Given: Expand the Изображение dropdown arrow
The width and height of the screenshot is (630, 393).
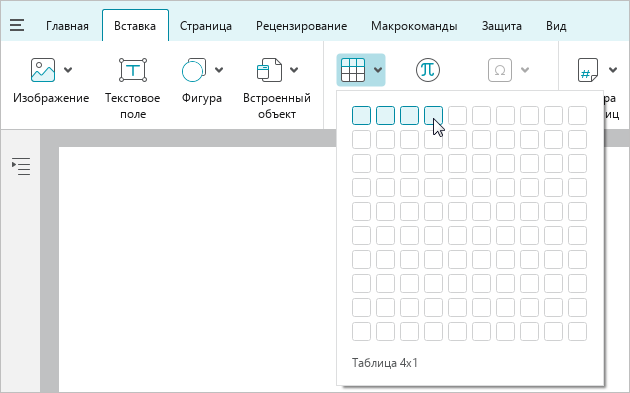Looking at the screenshot, I should click(x=68, y=70).
